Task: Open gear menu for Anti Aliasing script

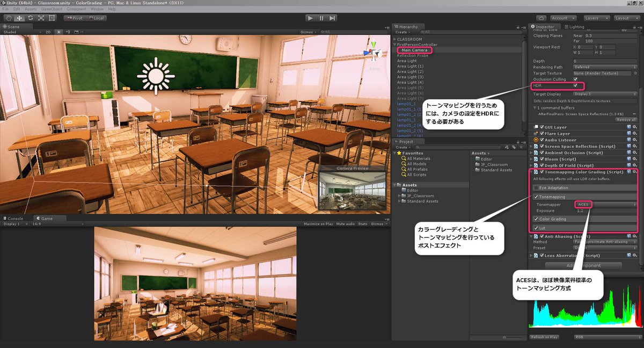Action: tap(634, 236)
